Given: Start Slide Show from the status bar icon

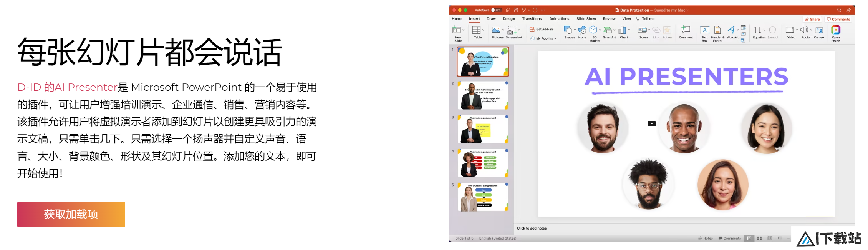Looking at the screenshot, I should [780, 238].
